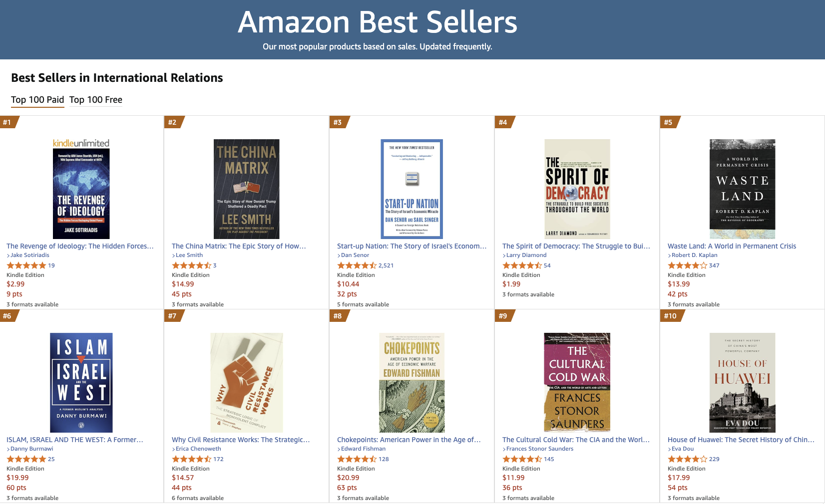This screenshot has width=825, height=504.
Task: Click the $14.57 price for Civil Resistance
Action: 183,478
